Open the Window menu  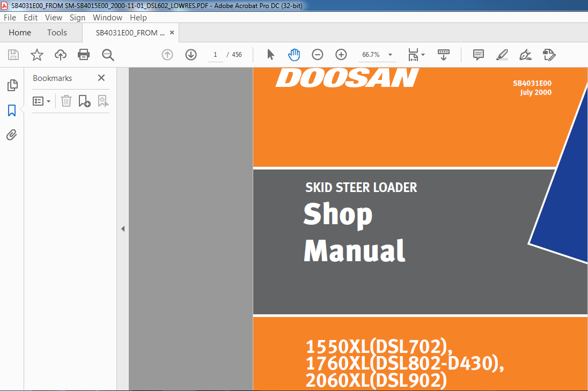[x=108, y=18]
